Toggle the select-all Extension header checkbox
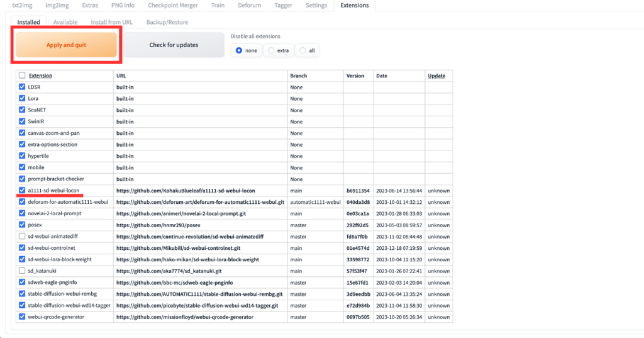The width and height of the screenshot is (644, 338). click(x=23, y=76)
